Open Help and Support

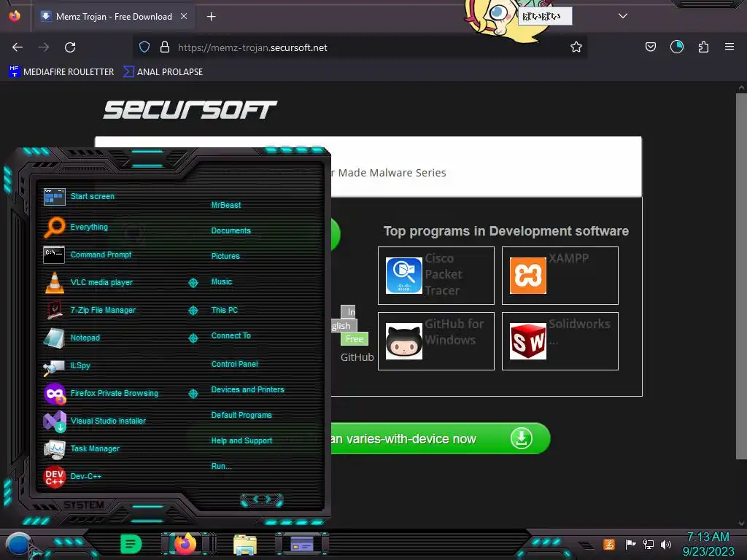(241, 441)
